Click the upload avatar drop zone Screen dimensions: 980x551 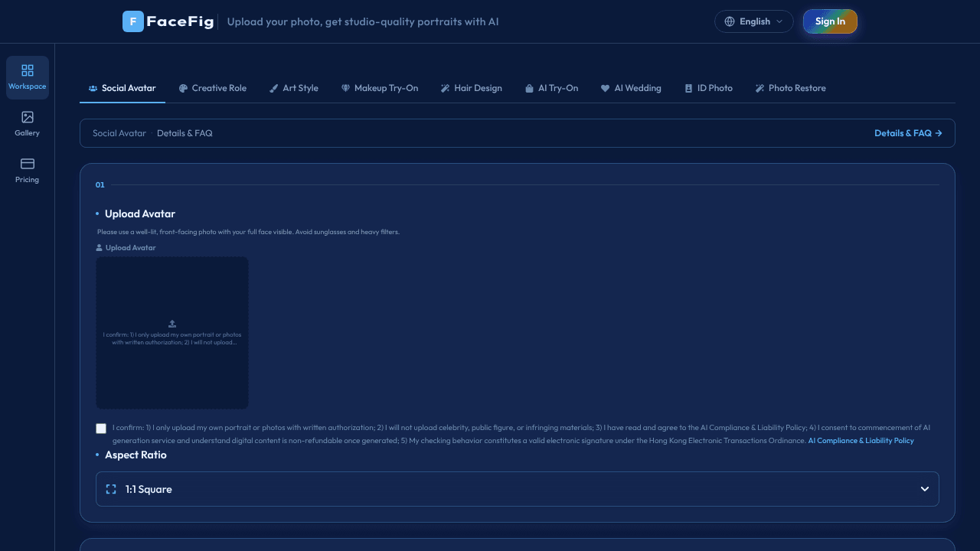pyautogui.click(x=172, y=333)
